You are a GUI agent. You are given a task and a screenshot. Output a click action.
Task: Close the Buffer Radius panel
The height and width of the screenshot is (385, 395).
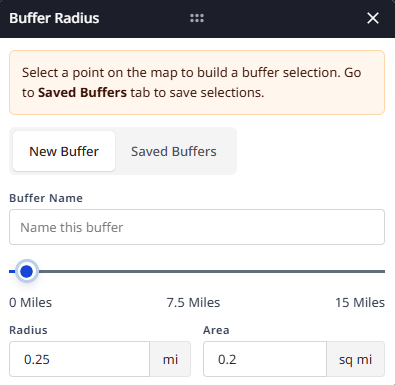tap(373, 18)
